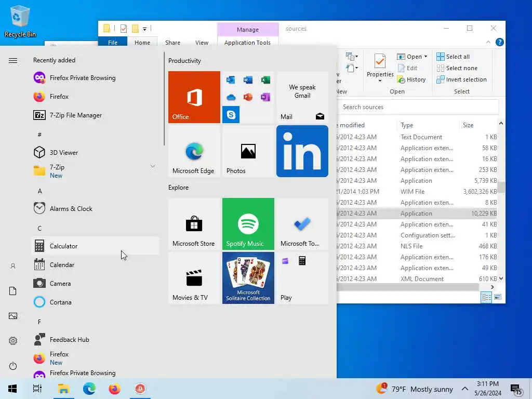Viewport: 532px width, 399px height.
Task: Open Alarms & Clock
Action: coord(96,208)
